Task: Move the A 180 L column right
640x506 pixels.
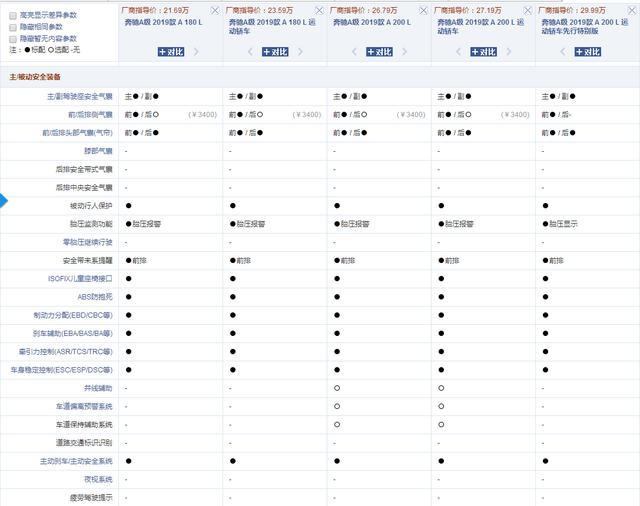Action: [x=196, y=52]
